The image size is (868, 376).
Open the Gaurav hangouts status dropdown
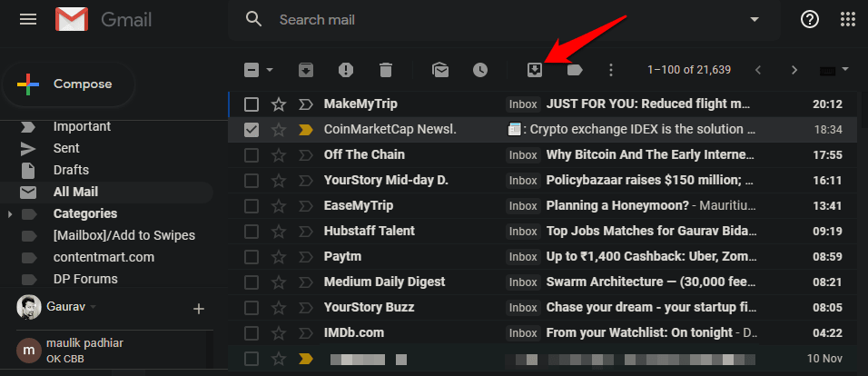(93, 307)
